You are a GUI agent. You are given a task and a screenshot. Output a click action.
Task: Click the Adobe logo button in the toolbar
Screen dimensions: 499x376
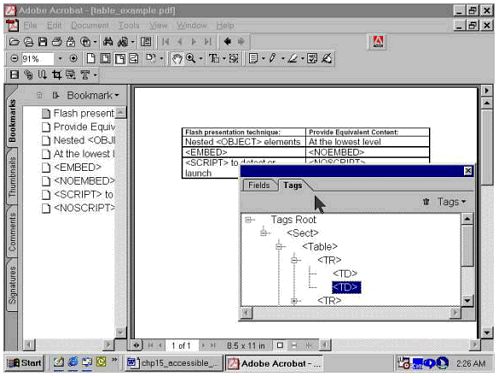[378, 42]
